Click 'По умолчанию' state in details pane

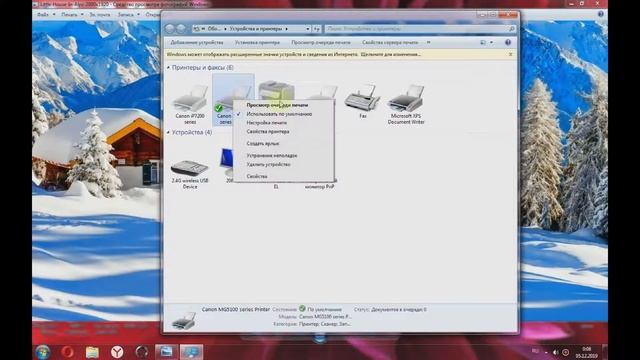(x=324, y=309)
